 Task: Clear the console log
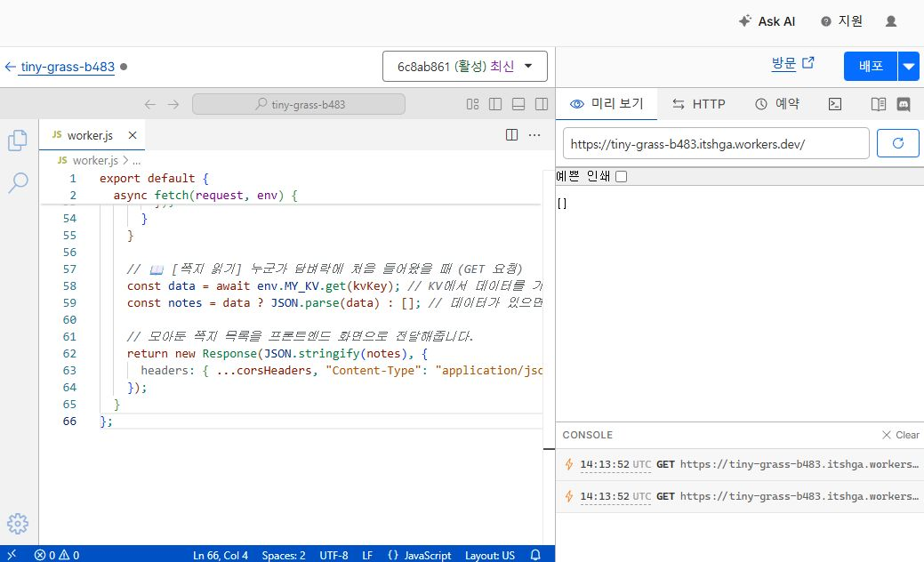click(900, 435)
